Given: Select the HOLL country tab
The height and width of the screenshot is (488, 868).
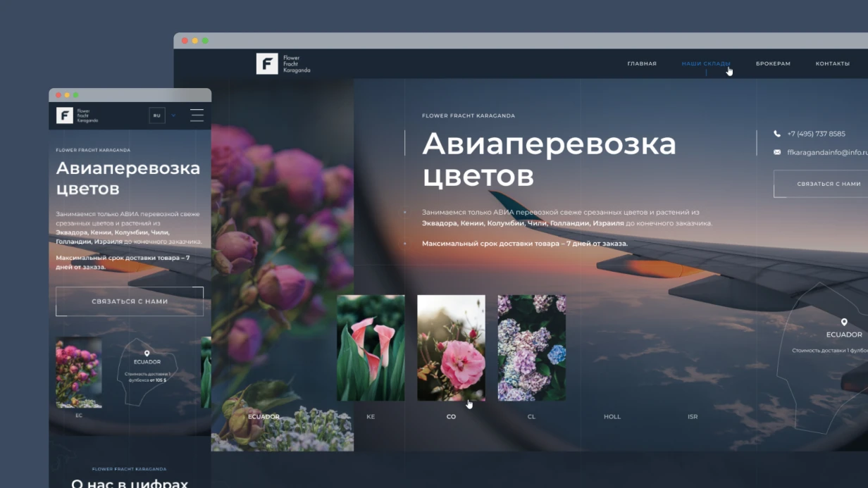Looking at the screenshot, I should (612, 416).
